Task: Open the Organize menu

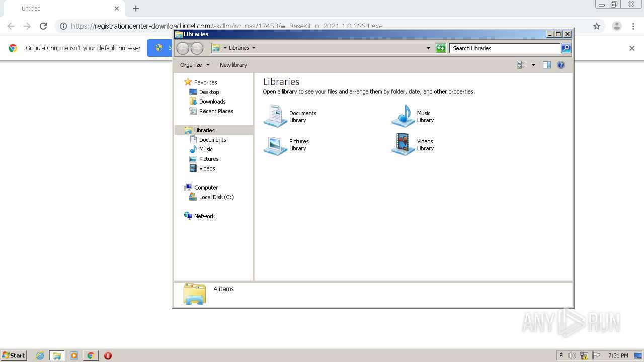Action: click(x=195, y=65)
